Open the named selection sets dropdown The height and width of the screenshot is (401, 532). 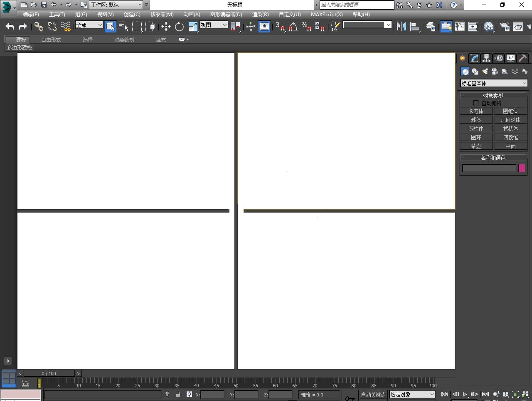point(367,25)
